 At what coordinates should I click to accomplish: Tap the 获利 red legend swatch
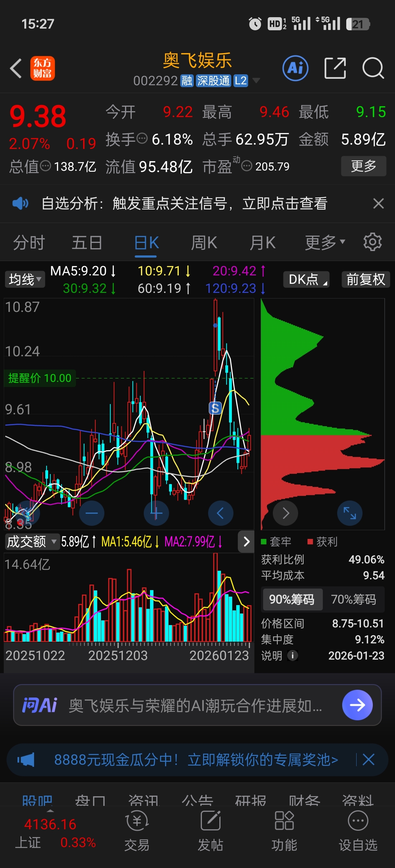(310, 541)
